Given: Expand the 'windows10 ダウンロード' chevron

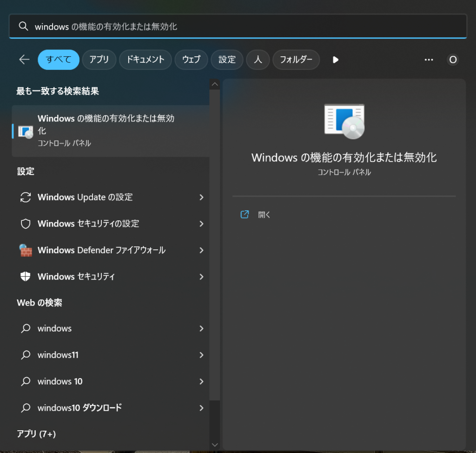Looking at the screenshot, I should (201, 408).
